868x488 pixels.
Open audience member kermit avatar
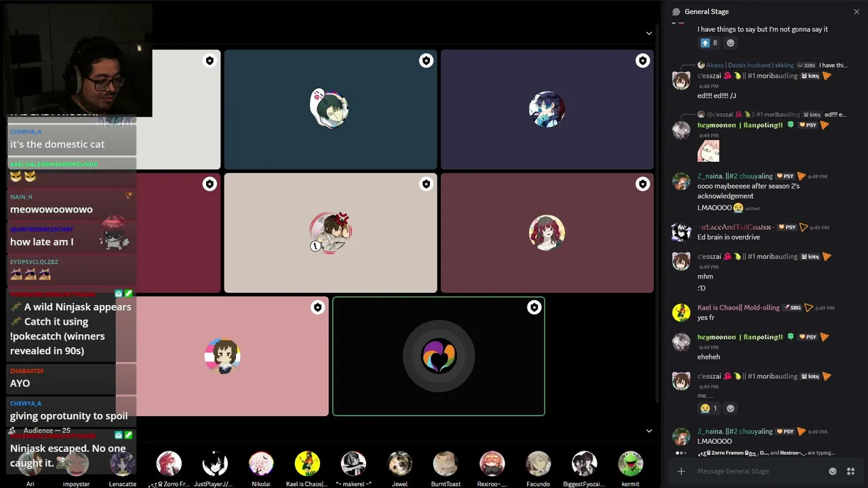(630, 464)
